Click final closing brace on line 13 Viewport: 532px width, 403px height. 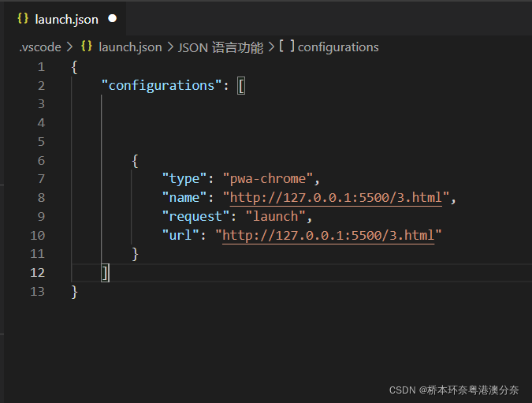point(74,292)
